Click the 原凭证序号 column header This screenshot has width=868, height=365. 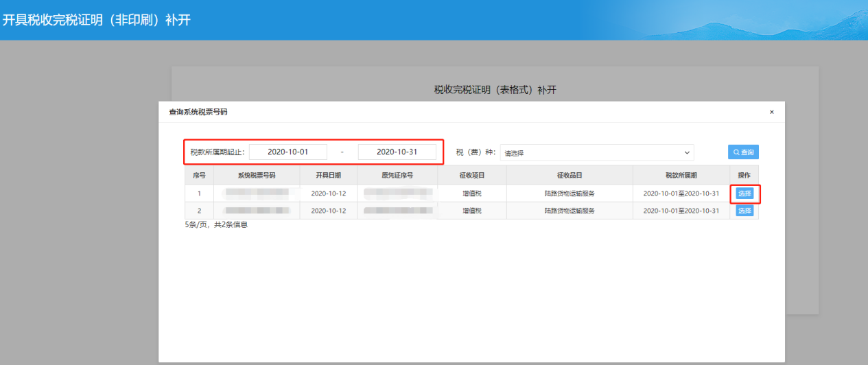pos(397,176)
